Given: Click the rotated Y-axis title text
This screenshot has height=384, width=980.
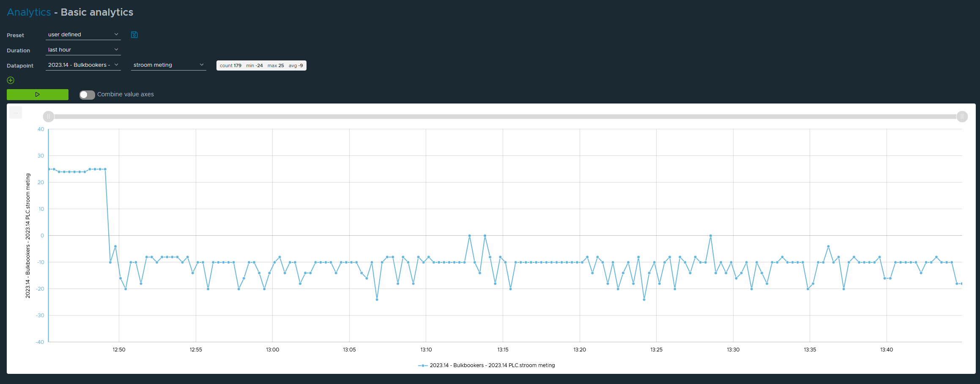Looking at the screenshot, I should click(28, 236).
